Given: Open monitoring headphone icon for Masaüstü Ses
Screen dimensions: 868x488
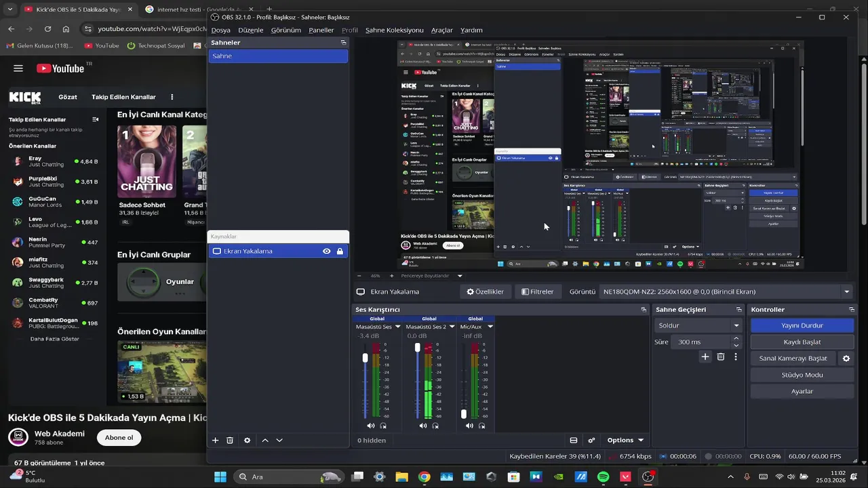Looking at the screenshot, I should tap(383, 426).
